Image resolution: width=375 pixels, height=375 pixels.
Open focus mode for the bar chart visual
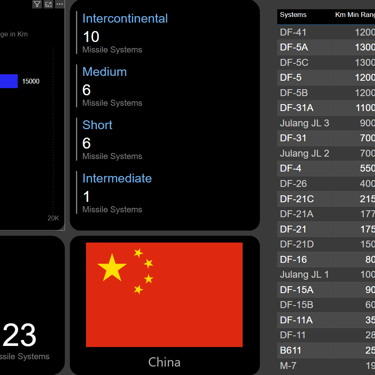coord(48,4)
